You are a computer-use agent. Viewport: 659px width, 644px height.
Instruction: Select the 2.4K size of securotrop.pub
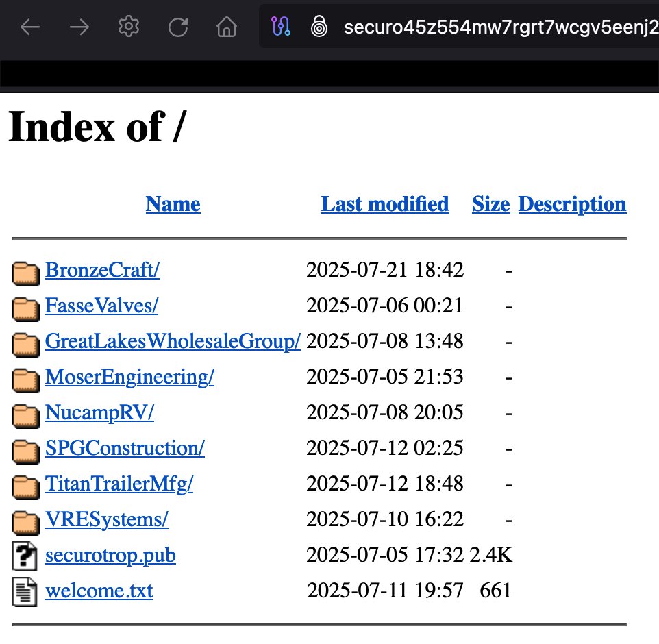pos(491,556)
